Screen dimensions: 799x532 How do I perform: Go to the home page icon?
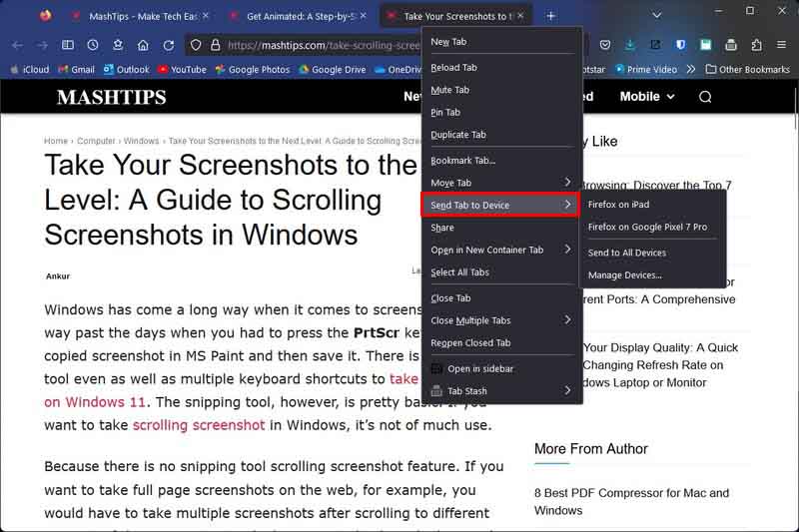143,45
